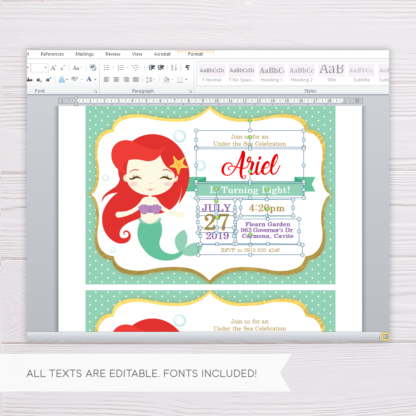416x416 pixels.
Task: Apply superscript formatting
Action: tap(48, 80)
